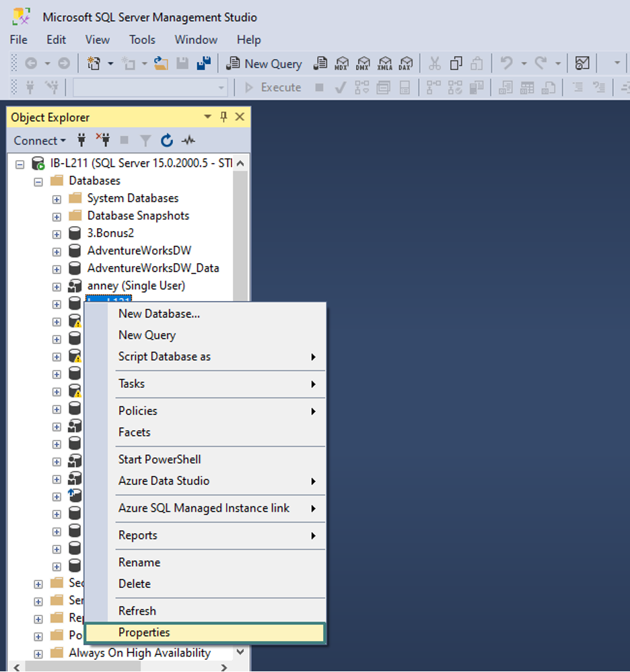Click the Activity Monitor pulse icon
Viewport: 630px width, 672px height.
[x=188, y=140]
